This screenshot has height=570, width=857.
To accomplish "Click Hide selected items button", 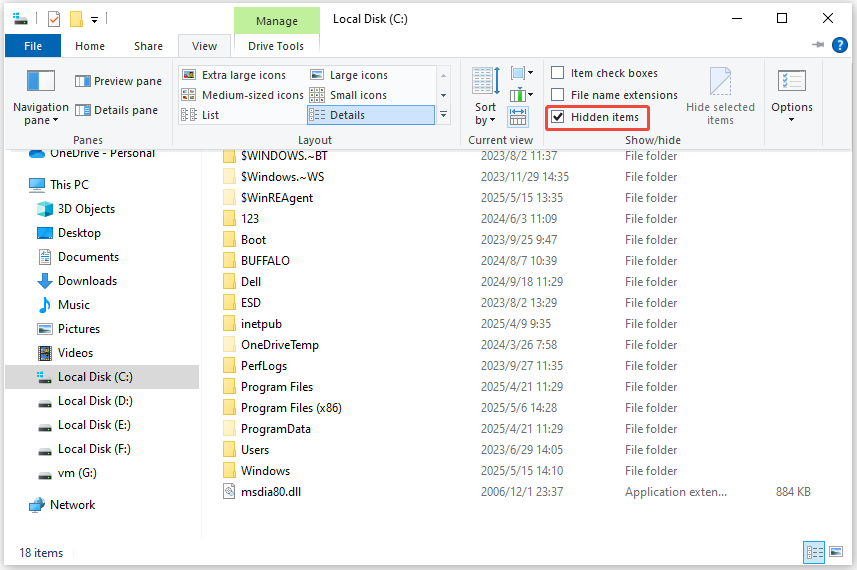I will [x=720, y=96].
